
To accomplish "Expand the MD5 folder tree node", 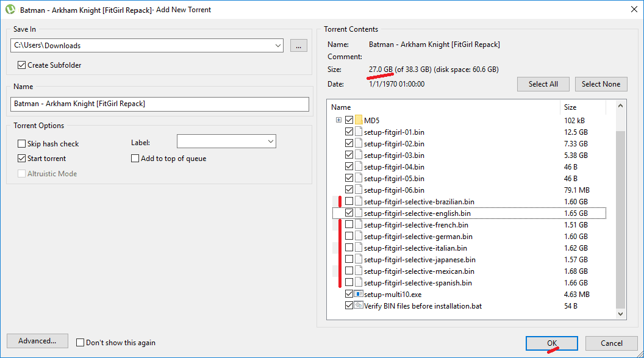I will (338, 120).
